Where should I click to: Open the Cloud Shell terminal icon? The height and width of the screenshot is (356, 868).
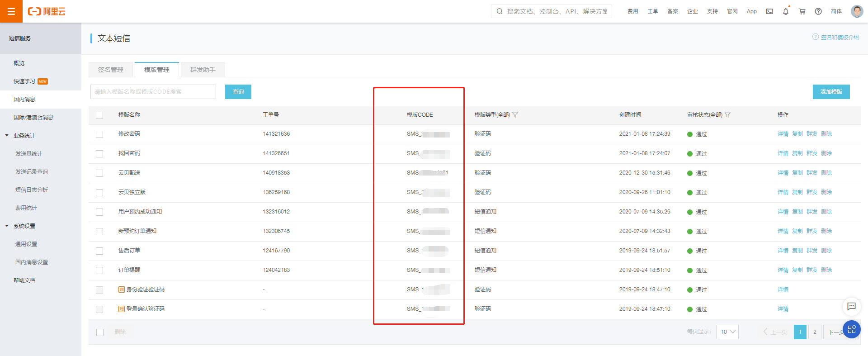pos(769,11)
